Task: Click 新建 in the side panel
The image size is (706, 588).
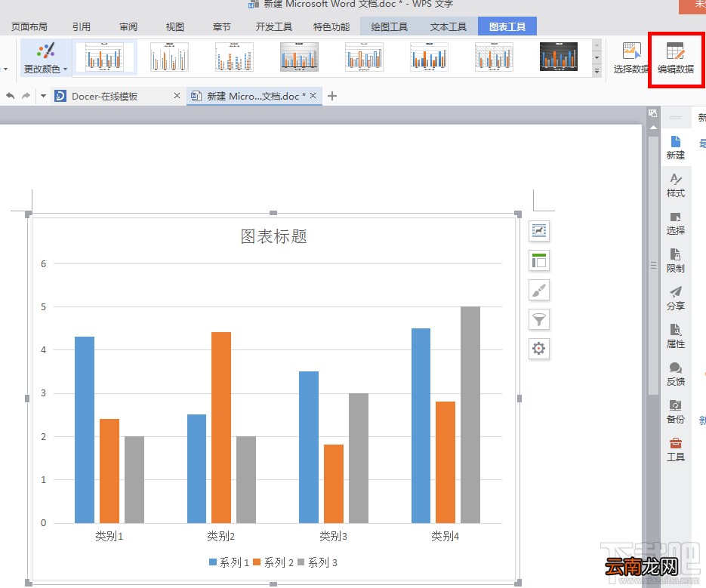Action: pos(675,148)
